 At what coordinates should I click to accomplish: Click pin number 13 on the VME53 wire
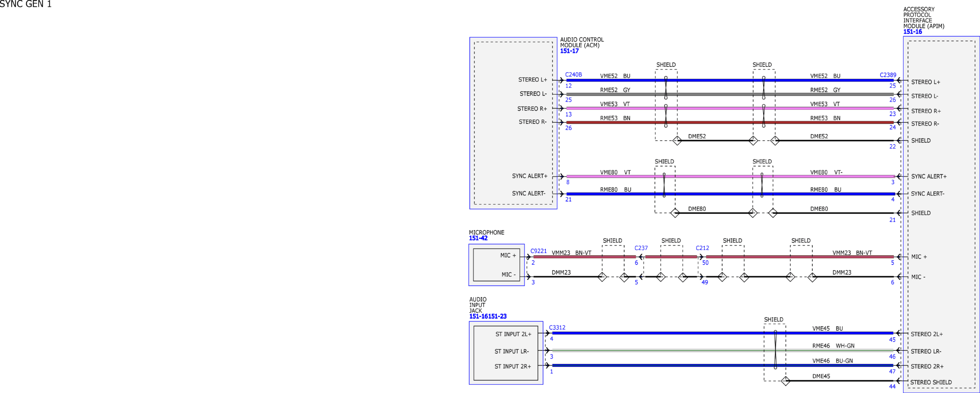point(569,114)
